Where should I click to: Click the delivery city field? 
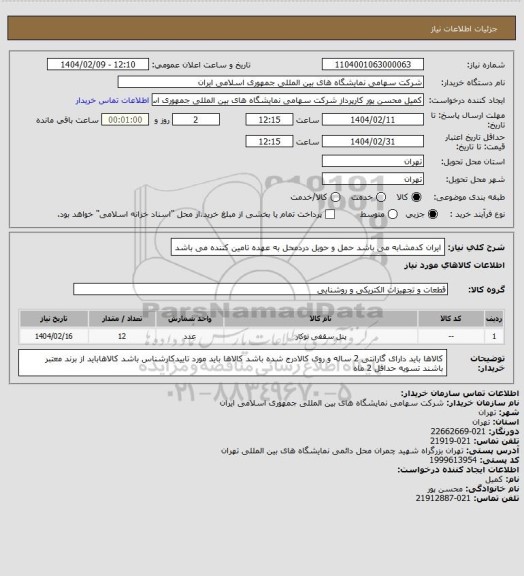tap(373, 179)
